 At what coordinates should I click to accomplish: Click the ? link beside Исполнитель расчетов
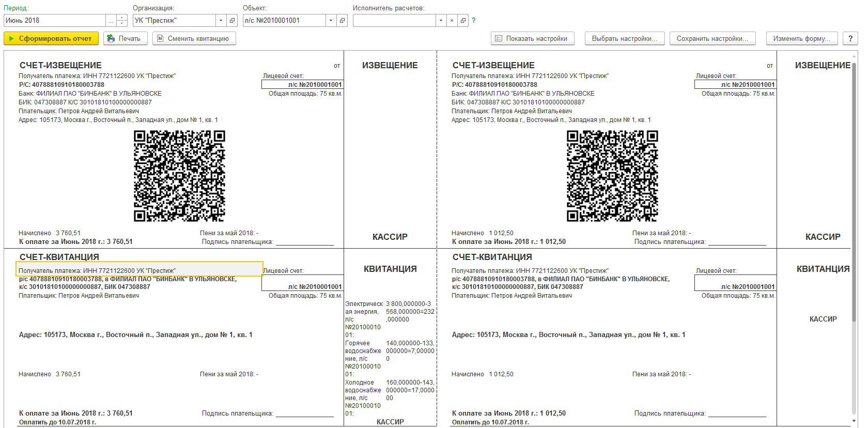[474, 21]
